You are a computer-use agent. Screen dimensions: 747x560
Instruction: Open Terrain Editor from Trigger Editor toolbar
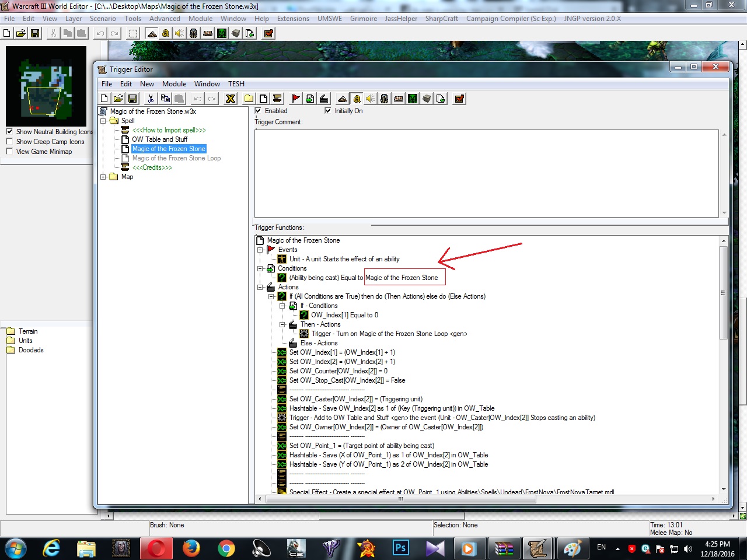343,99
